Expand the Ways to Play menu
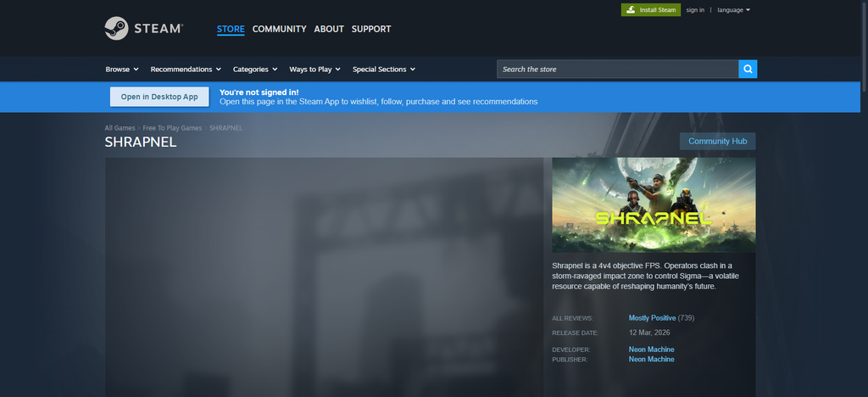Viewport: 868px width, 397px height. (315, 70)
